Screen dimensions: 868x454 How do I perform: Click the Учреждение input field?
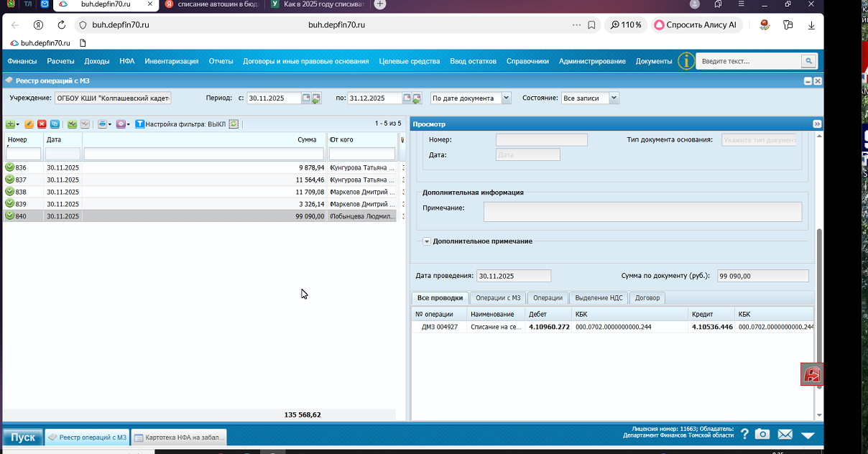[x=113, y=98]
